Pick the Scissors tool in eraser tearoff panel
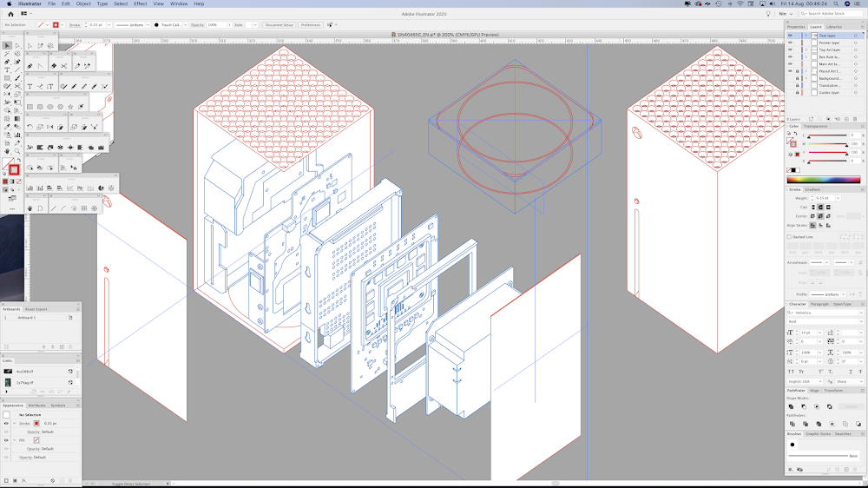868x488 pixels. pos(63,66)
